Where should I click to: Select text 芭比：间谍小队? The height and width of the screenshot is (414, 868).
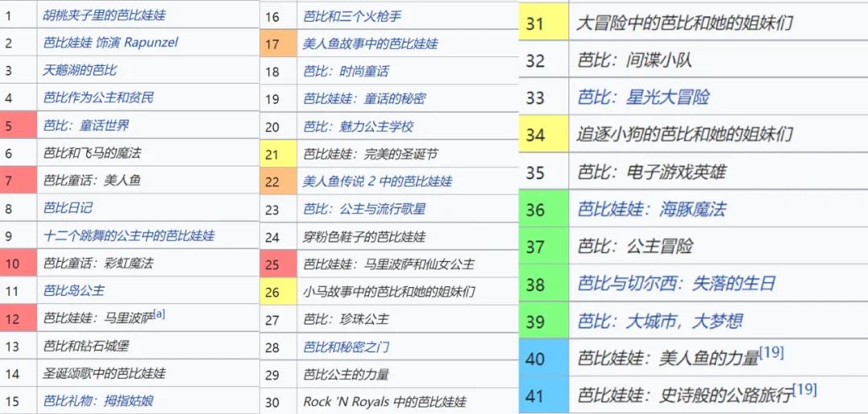[x=635, y=60]
